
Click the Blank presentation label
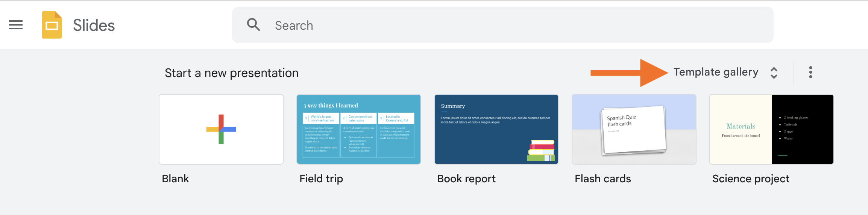coord(175,179)
